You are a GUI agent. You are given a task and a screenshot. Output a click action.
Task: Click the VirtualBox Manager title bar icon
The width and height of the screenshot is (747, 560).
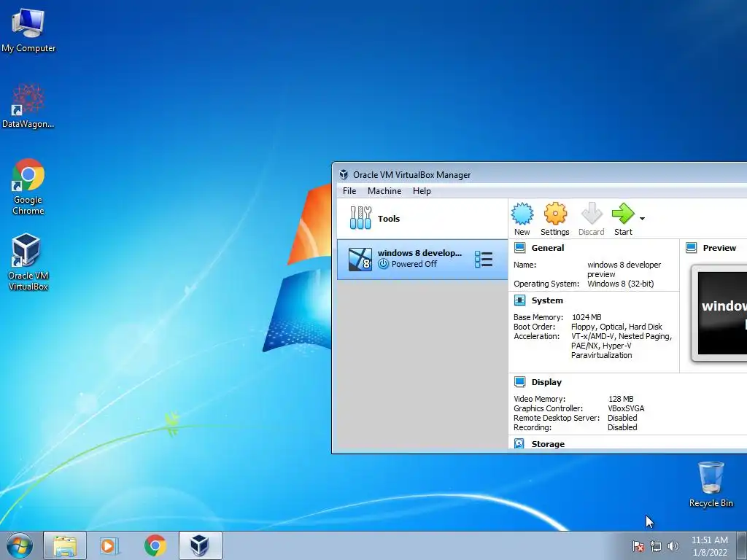click(344, 175)
